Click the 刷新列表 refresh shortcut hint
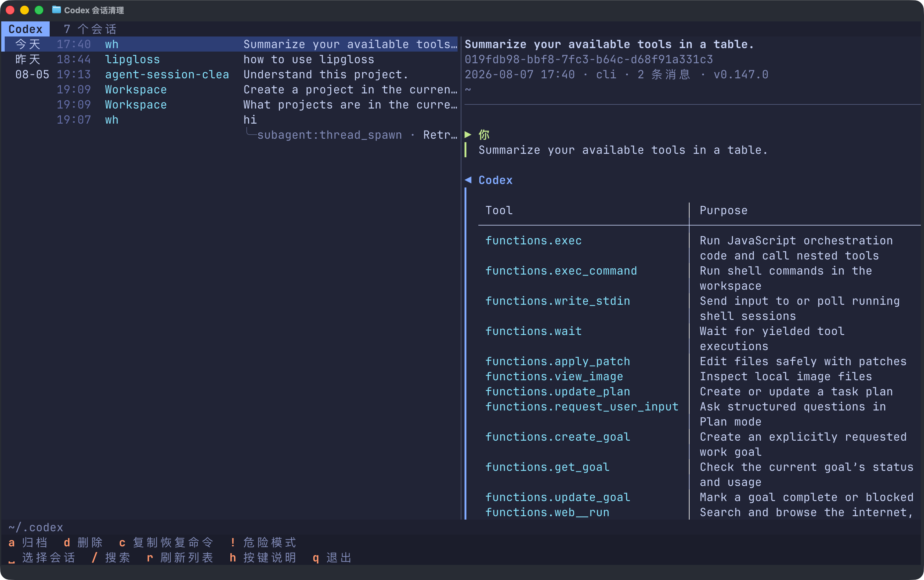The image size is (924, 580). click(180, 557)
